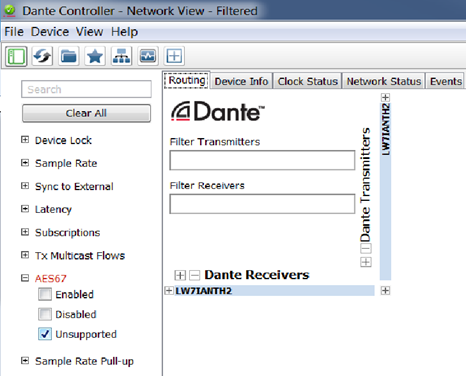
Task: Open the network hierarchy icon in toolbar
Action: click(x=121, y=56)
